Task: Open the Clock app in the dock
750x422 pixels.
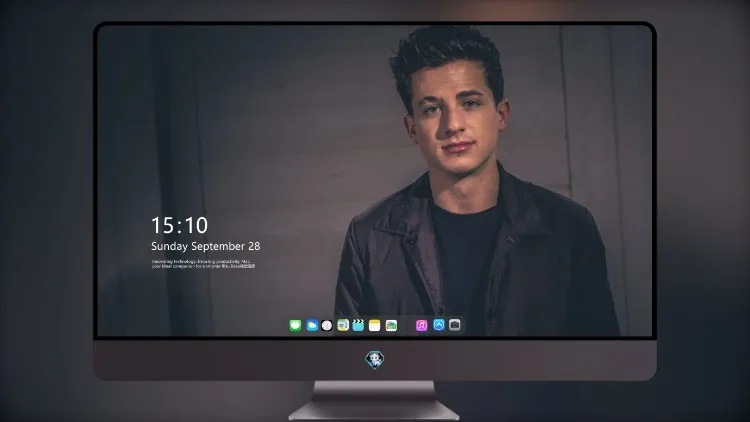Action: click(327, 325)
